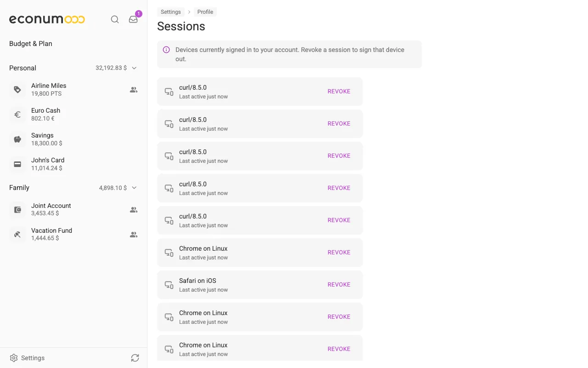This screenshot has width=588, height=368.
Task: Click the Airline Miles tag icon
Action: 17,90
